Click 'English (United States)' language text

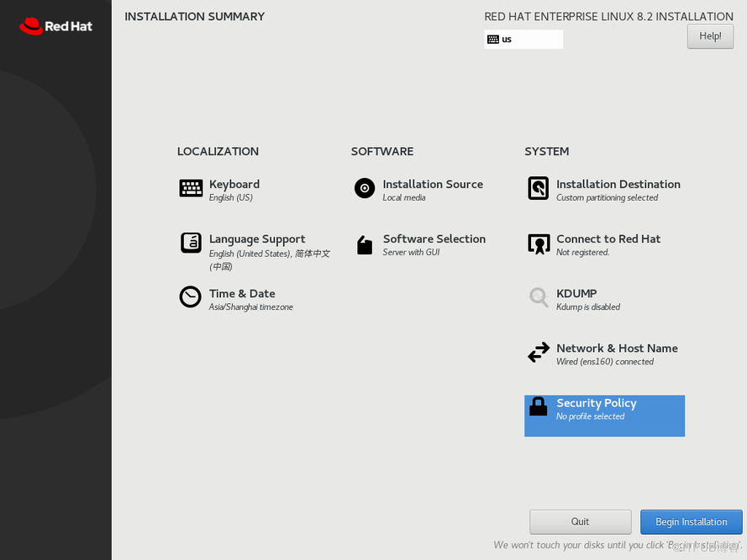(x=250, y=254)
